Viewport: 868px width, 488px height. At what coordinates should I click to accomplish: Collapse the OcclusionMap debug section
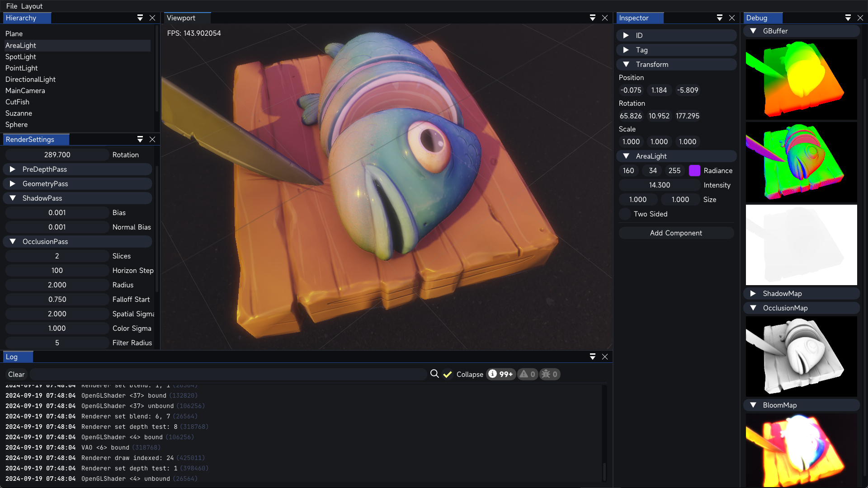click(x=802, y=308)
